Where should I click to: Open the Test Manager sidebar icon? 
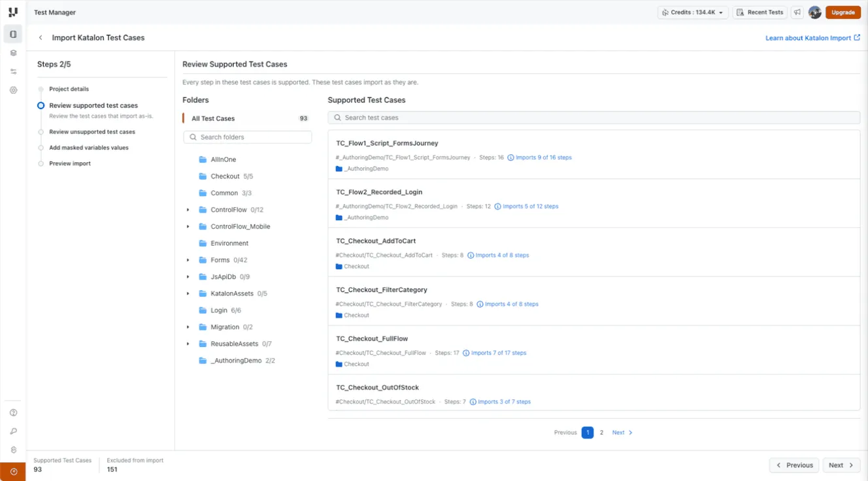(13, 34)
